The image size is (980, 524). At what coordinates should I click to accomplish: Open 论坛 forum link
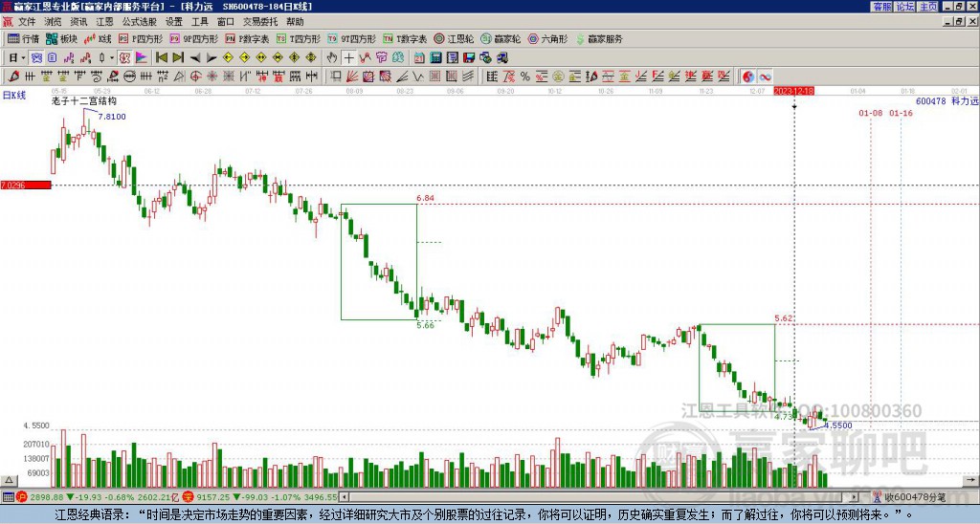905,7
